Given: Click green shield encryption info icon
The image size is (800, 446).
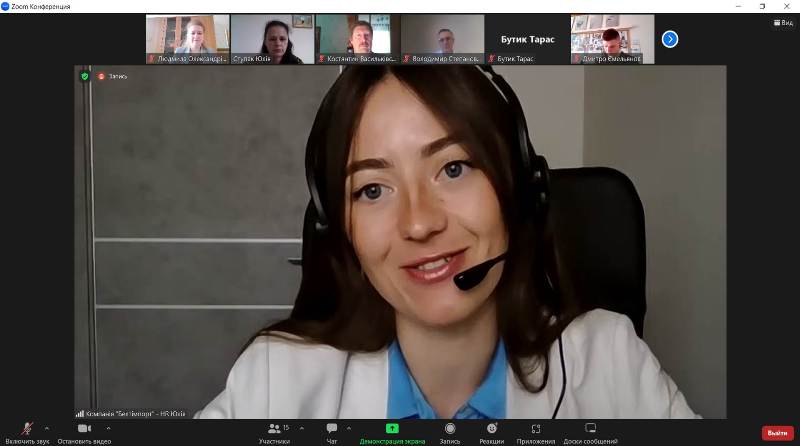Looking at the screenshot, I should [85, 76].
